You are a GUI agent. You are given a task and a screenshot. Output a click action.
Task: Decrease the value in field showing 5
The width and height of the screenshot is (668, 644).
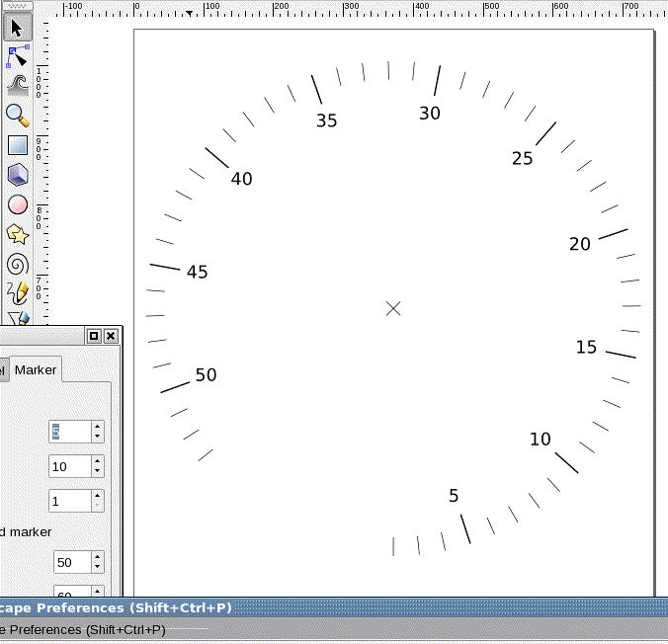pyautogui.click(x=98, y=437)
